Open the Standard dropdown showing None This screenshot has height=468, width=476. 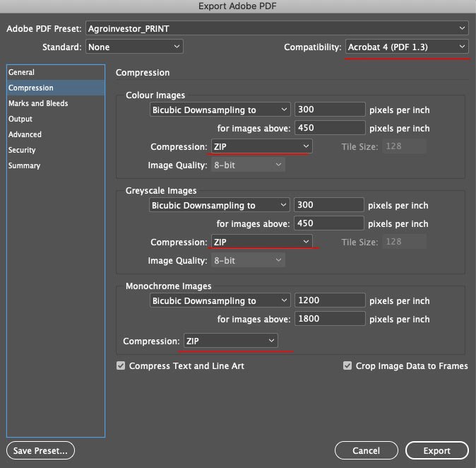pos(134,47)
